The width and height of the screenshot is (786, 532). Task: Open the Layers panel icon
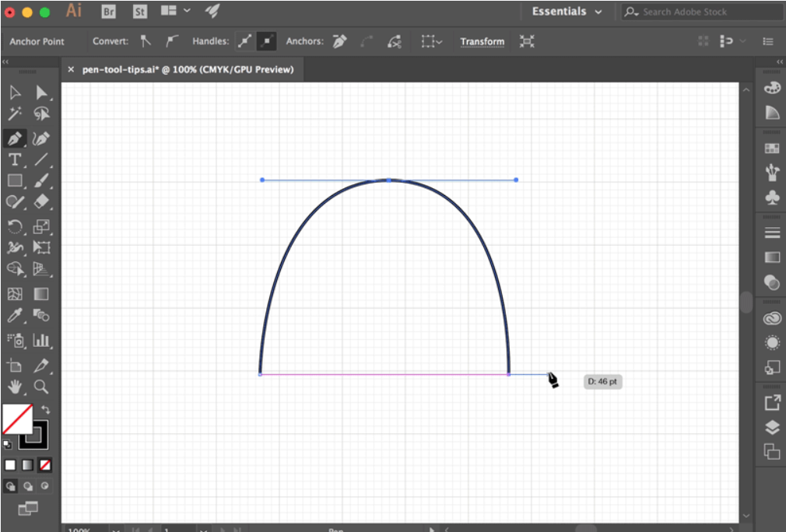772,426
